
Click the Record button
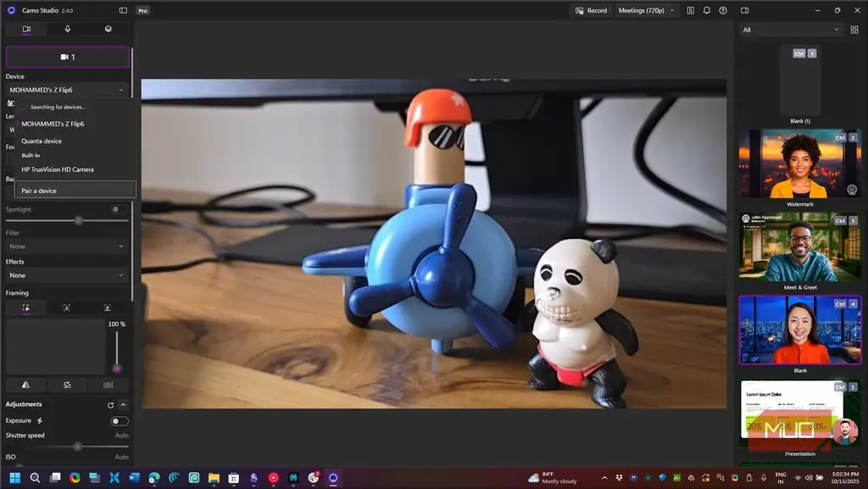[591, 10]
